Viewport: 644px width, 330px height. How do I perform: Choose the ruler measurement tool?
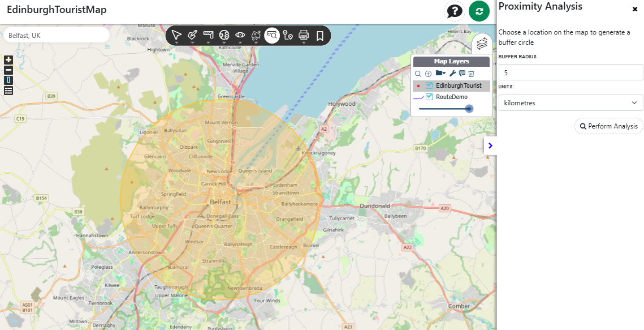[x=208, y=35]
